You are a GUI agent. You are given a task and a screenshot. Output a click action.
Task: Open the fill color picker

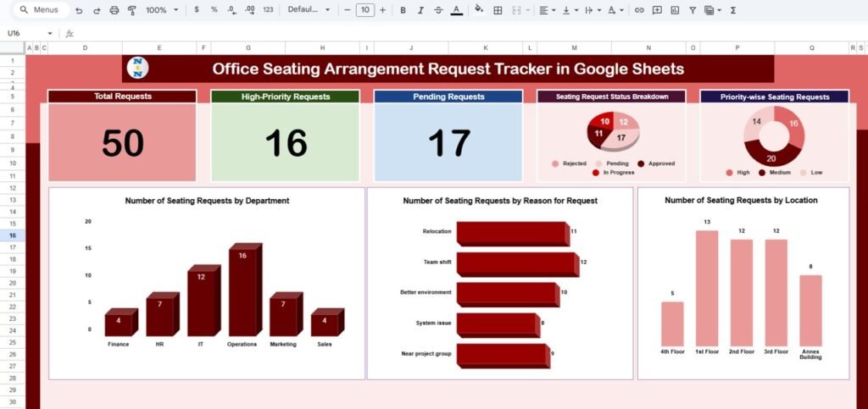pos(480,10)
